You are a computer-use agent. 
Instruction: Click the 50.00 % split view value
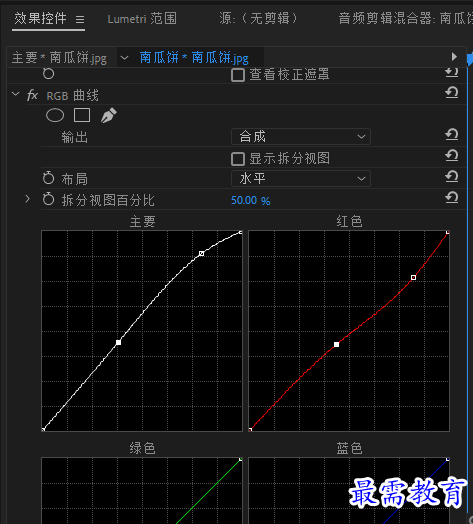pyautogui.click(x=251, y=201)
